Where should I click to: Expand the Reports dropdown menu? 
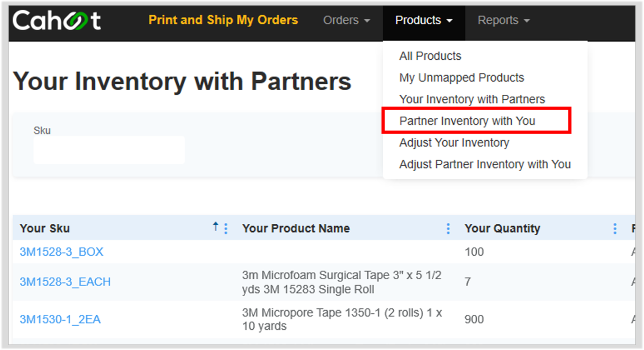[504, 20]
